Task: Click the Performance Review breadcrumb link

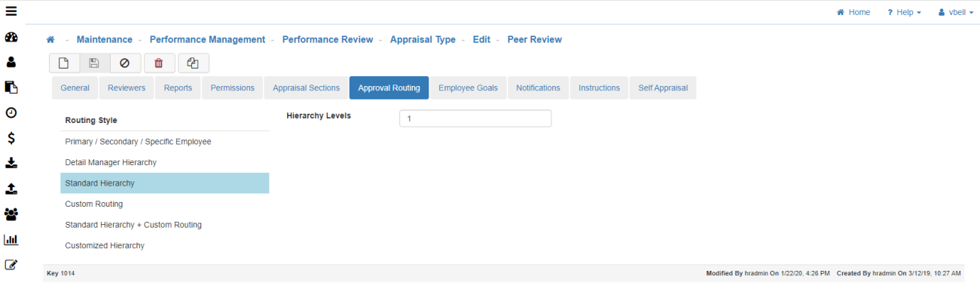Action: 328,39
